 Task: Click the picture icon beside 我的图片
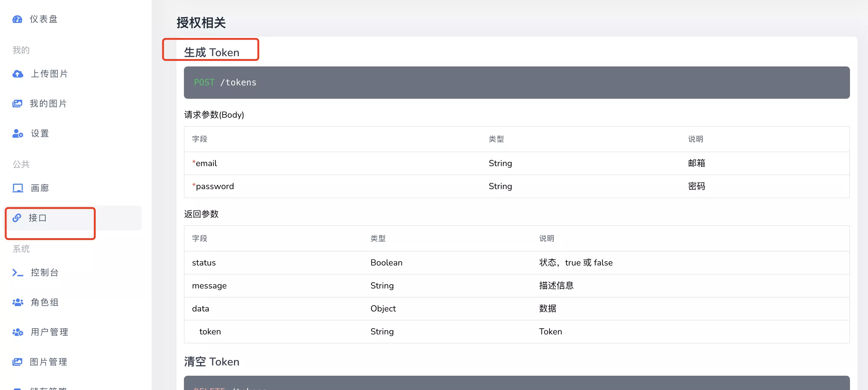pos(17,103)
